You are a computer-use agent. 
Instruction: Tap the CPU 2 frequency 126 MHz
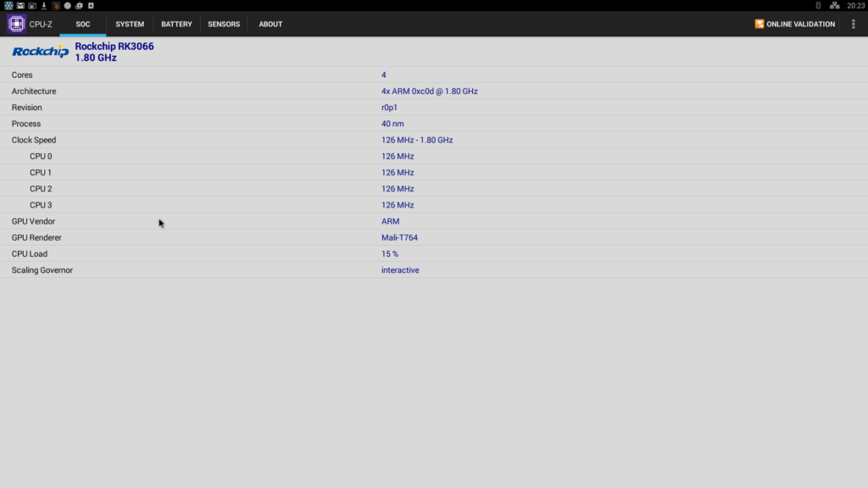click(x=398, y=189)
